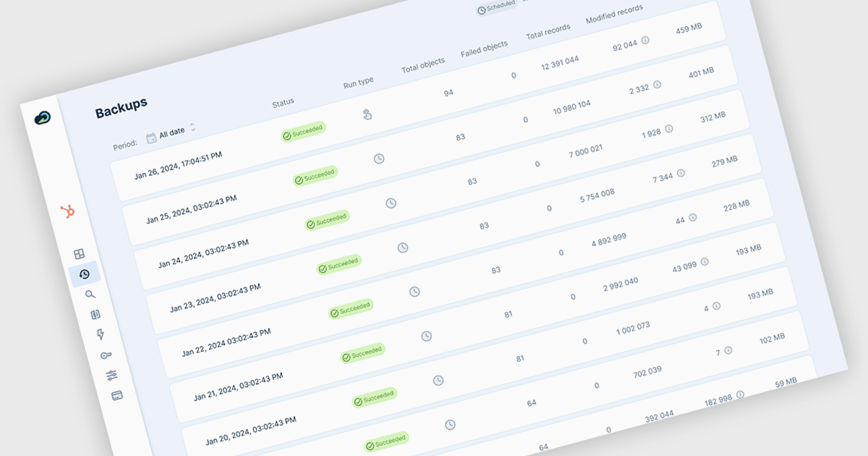The height and width of the screenshot is (456, 868).
Task: Click info icon next to 182 998
Action: 740,394
